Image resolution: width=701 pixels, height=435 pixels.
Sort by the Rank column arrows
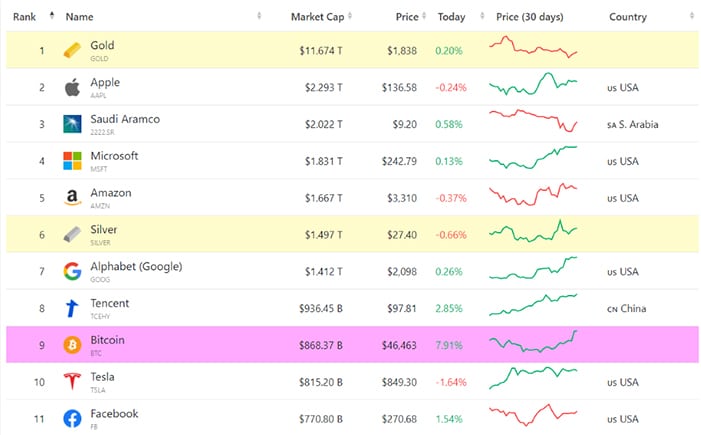pos(52,16)
